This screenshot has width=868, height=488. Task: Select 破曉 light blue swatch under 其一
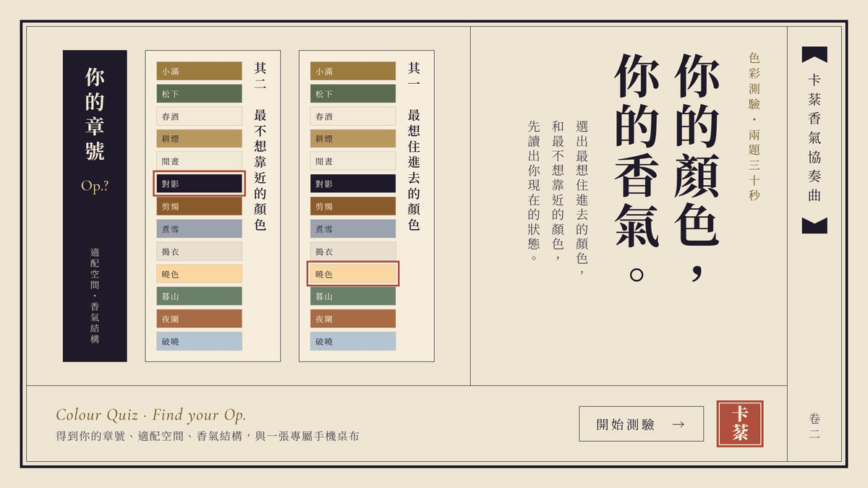point(353,341)
